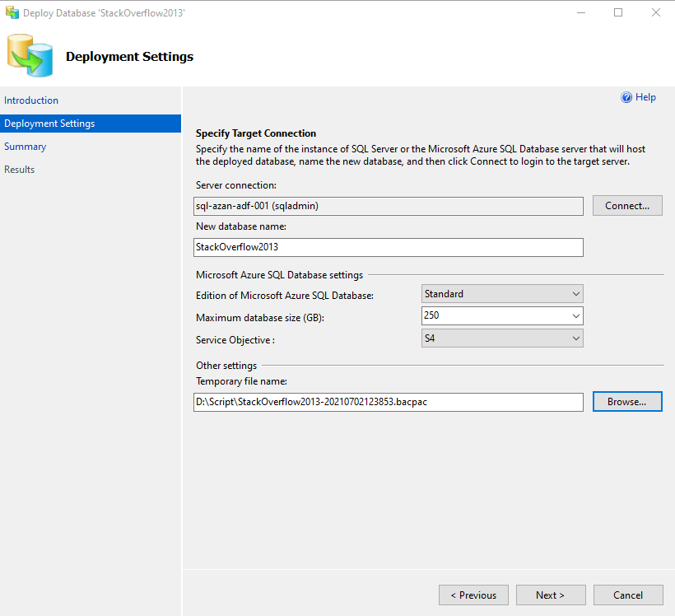Viewport: 675px width, 616px height.
Task: Open the Help link text
Action: coord(645,97)
